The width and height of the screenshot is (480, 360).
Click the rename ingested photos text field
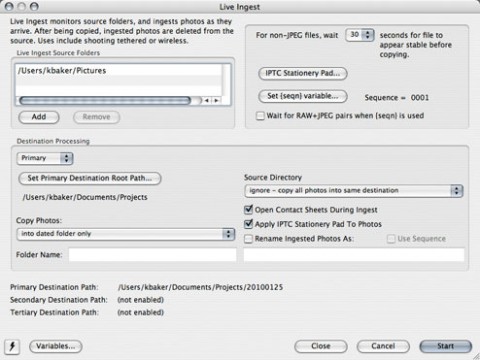coord(354,255)
